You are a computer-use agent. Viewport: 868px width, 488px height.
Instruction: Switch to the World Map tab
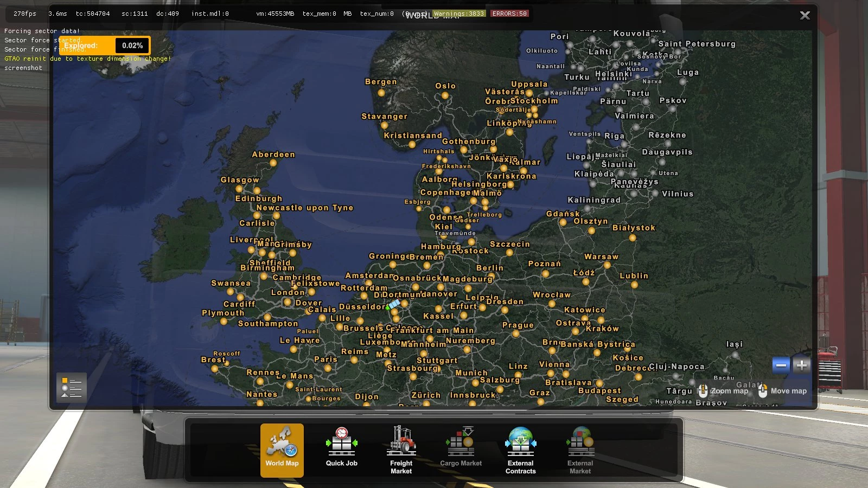tap(282, 464)
